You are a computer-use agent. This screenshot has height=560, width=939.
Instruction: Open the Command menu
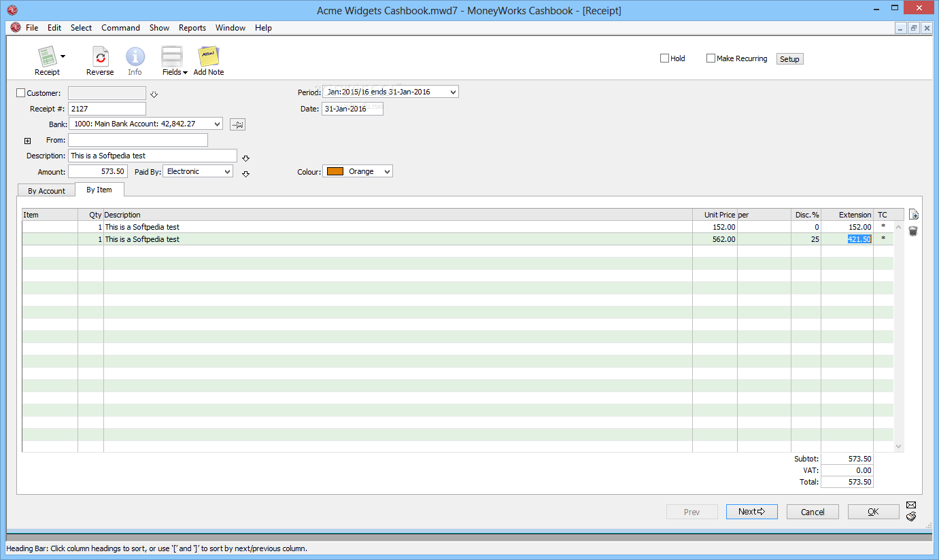coord(120,28)
